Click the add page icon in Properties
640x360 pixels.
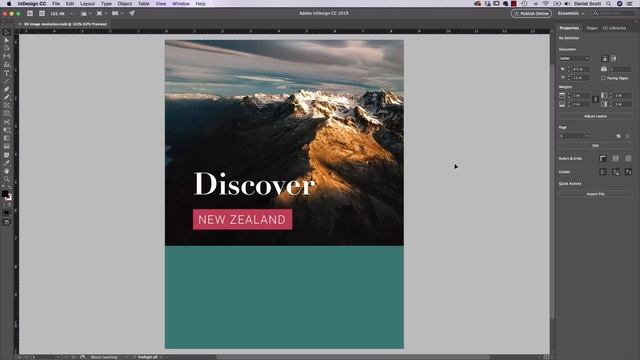click(x=618, y=136)
